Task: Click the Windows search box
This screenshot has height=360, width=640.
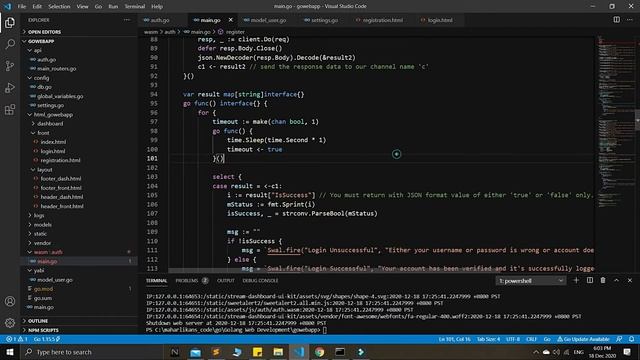Action: [92, 352]
